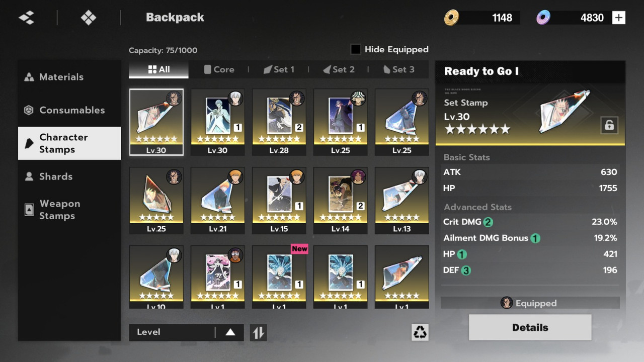This screenshot has width=644, height=362.
Task: Toggle the lock icon on Ready to Go I stamp
Action: 609,125
